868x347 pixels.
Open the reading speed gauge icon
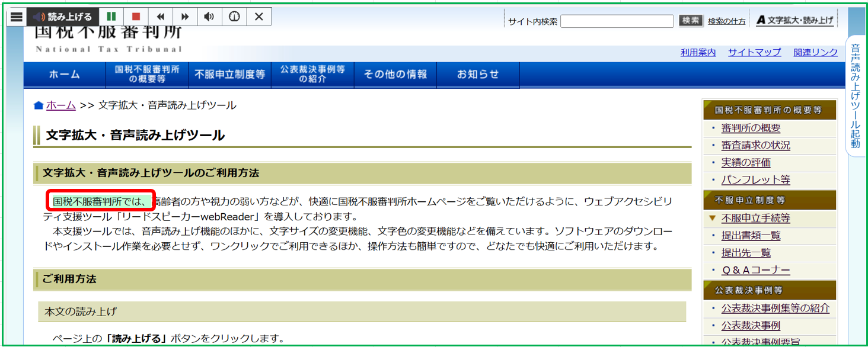pos(234,17)
